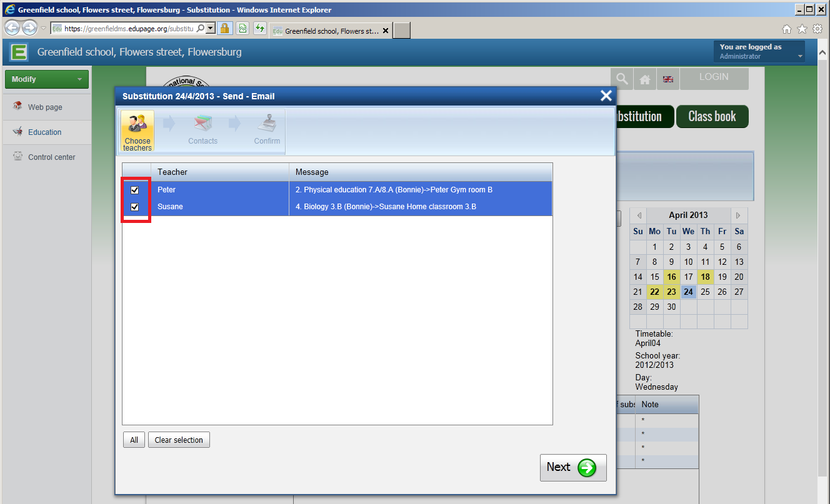Open Internet Explorer settings gear
The image size is (830, 504).
pos(817,29)
